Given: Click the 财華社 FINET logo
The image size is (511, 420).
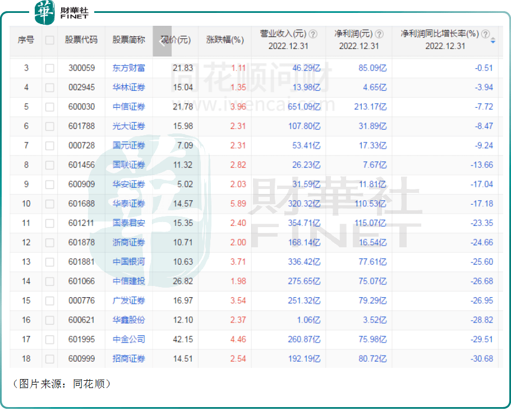Looking at the screenshot, I should point(62,12).
